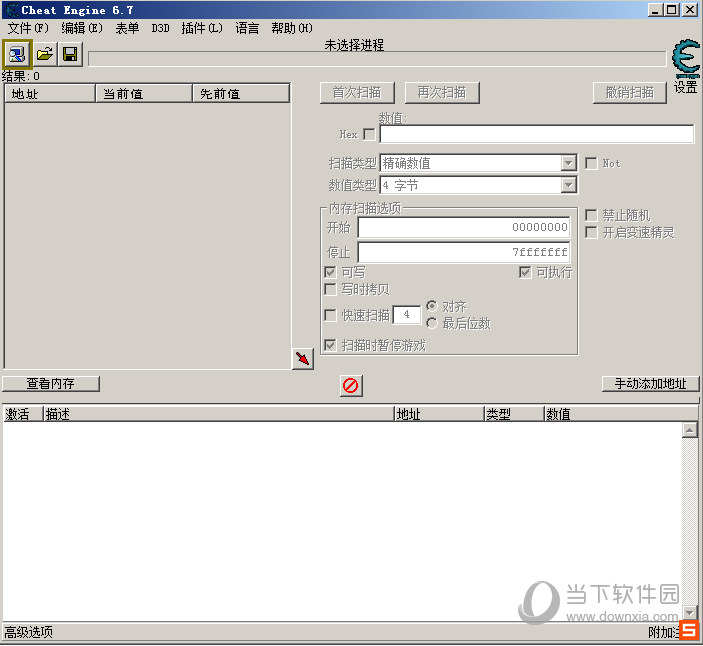The height and width of the screenshot is (646, 703).
Task: Enable the 开启变速精灵 checkbox
Action: coord(591,233)
